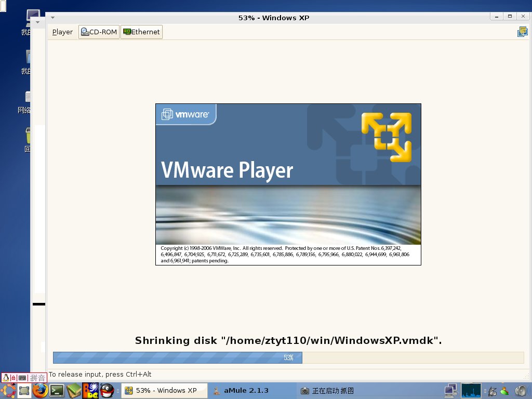Click the disk shrinking progress bar
This screenshot has height=399, width=532.
288,357
